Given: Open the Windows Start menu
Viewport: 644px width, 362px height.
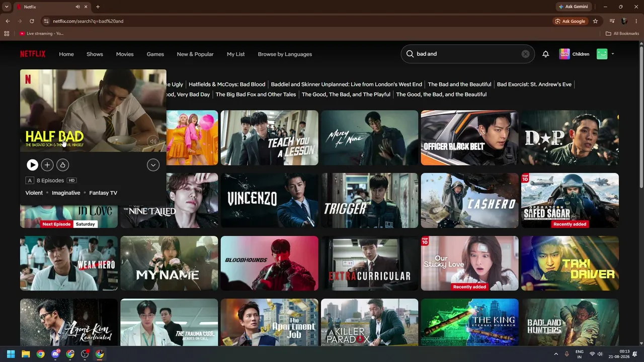Looking at the screenshot, I should pos(11,354).
